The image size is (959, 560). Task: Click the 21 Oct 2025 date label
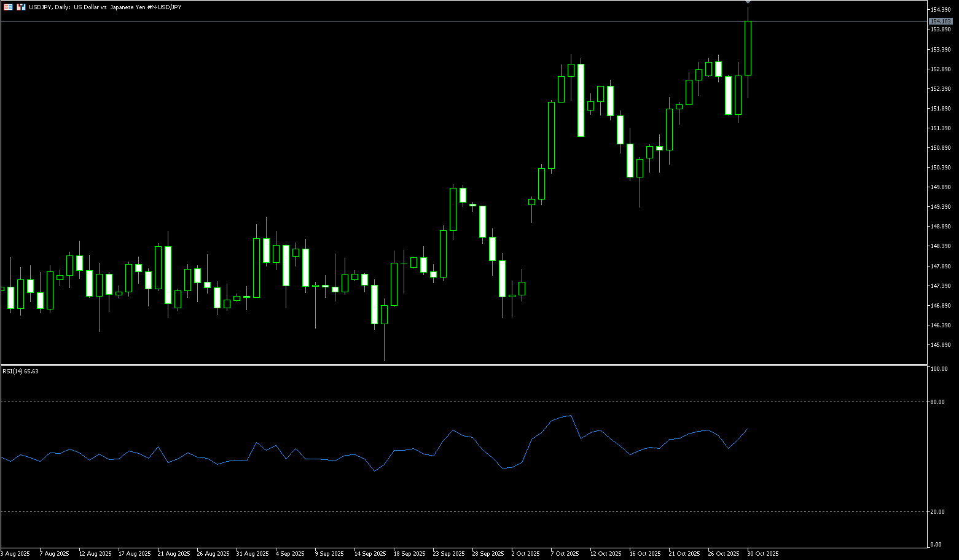(x=684, y=553)
